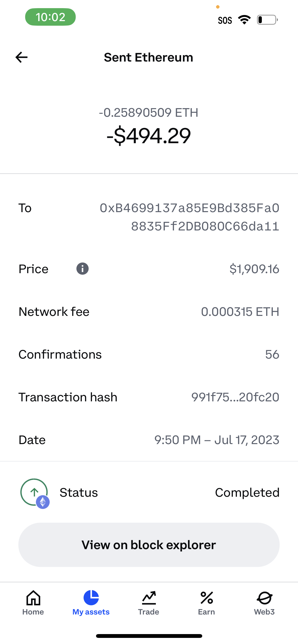Tap the green 10:02 time pill
This screenshot has height=644, width=298.
(50, 17)
